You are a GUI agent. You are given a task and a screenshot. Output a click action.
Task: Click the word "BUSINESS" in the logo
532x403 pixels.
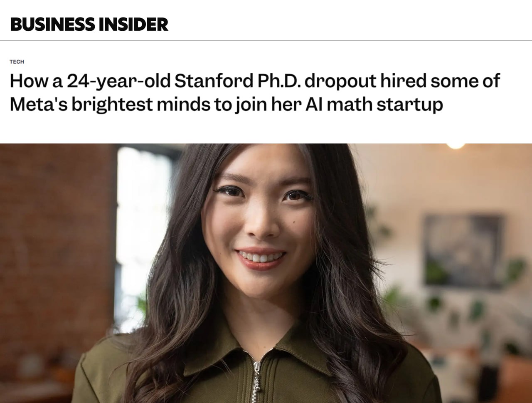[52, 24]
